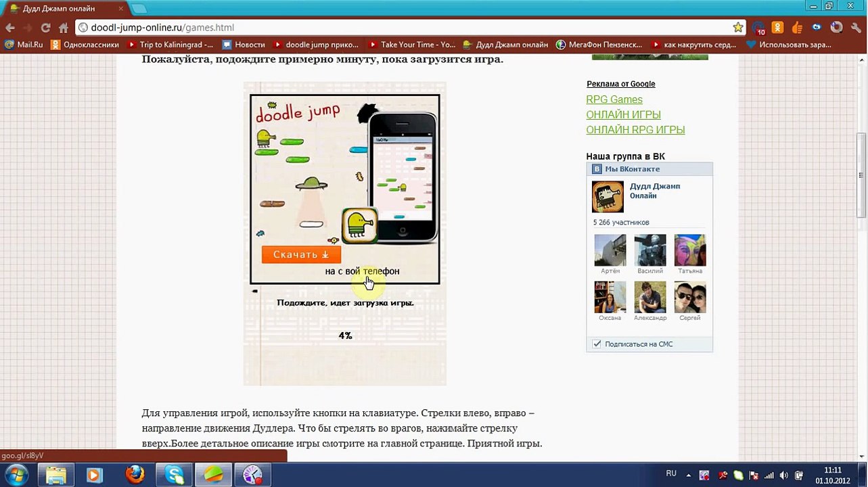Screen dimensions: 868x487
Task: Open the Home page icon
Action: pyautogui.click(x=64, y=28)
